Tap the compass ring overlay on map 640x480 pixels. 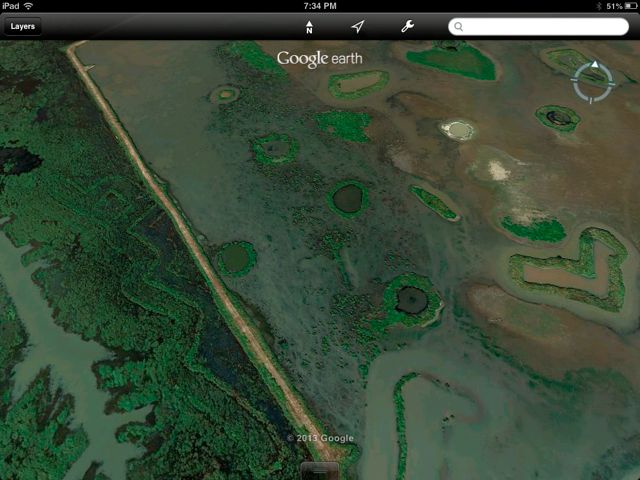coord(593,82)
